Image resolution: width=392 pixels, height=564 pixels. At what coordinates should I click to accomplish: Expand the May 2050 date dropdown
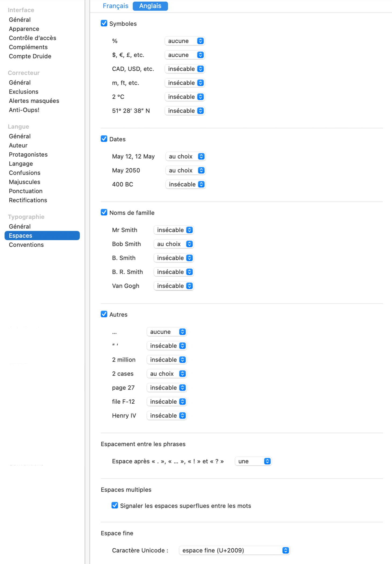coord(186,170)
